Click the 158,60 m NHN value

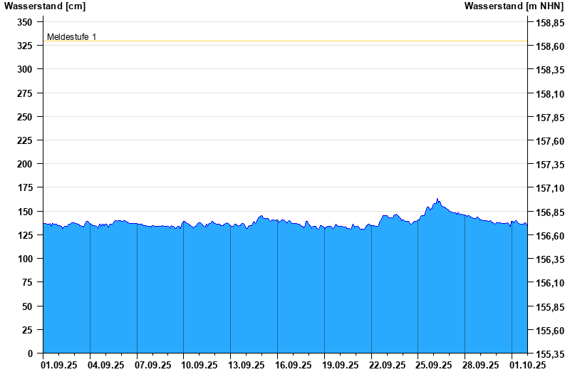(x=550, y=46)
